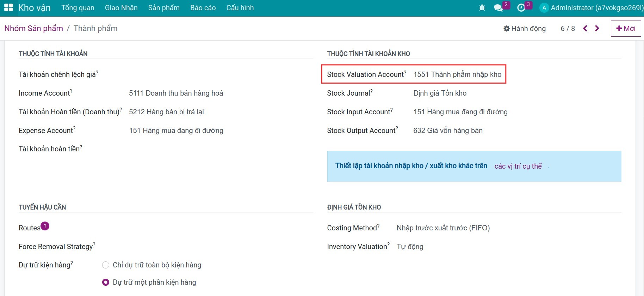This screenshot has width=644, height=296.
Task: Open the Tổng quan menu
Action: 78,8
